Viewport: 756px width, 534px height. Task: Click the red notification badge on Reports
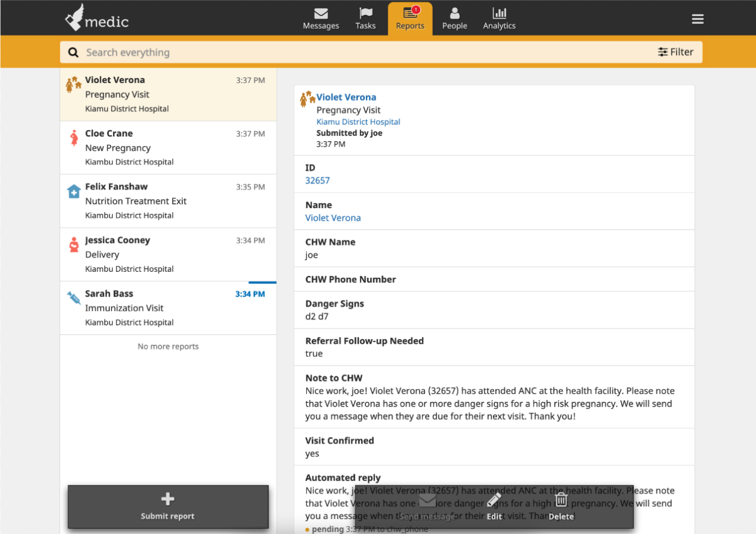click(416, 10)
